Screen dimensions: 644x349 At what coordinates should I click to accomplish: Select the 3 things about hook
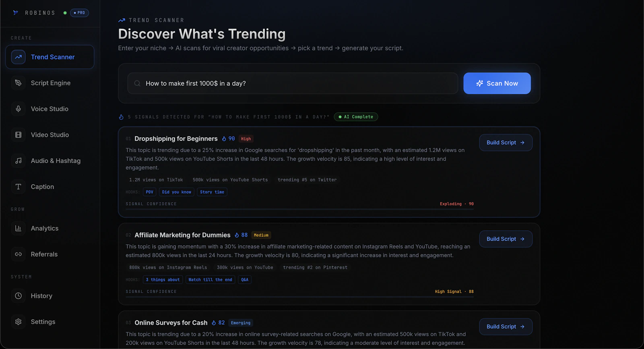(163, 280)
